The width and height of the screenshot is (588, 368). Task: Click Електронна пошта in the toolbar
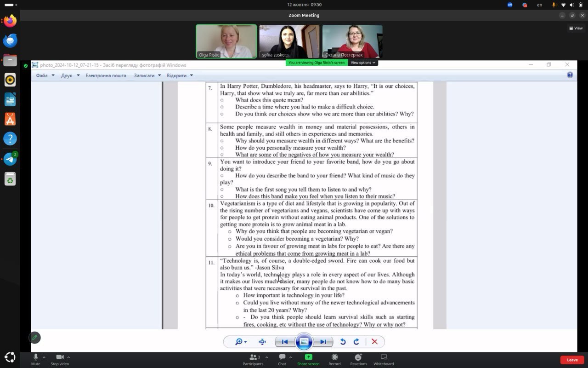click(x=106, y=75)
